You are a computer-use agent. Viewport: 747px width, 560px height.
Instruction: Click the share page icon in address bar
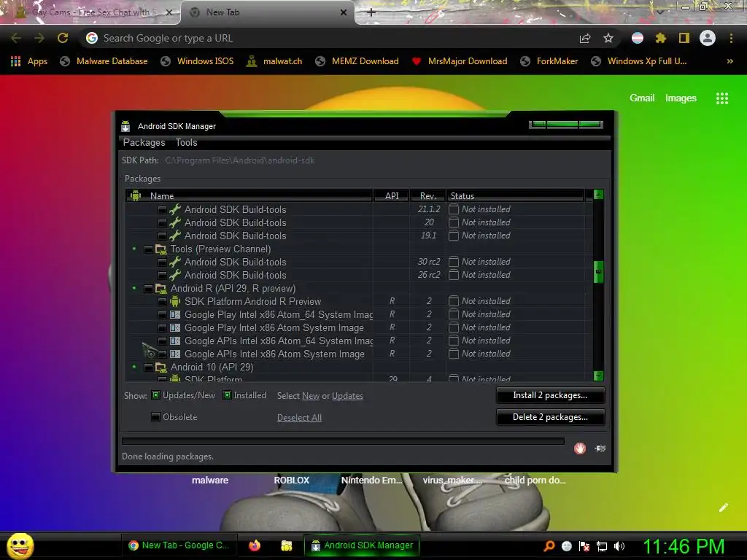click(x=585, y=38)
